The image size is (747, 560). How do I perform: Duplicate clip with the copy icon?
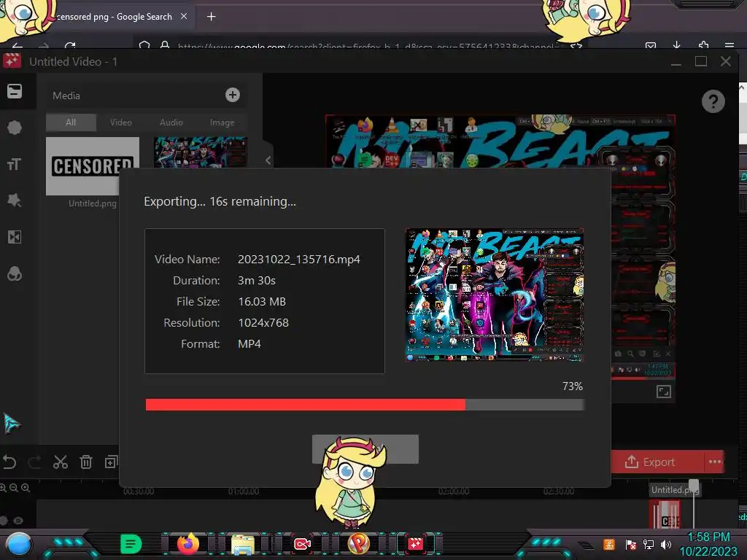(111, 462)
